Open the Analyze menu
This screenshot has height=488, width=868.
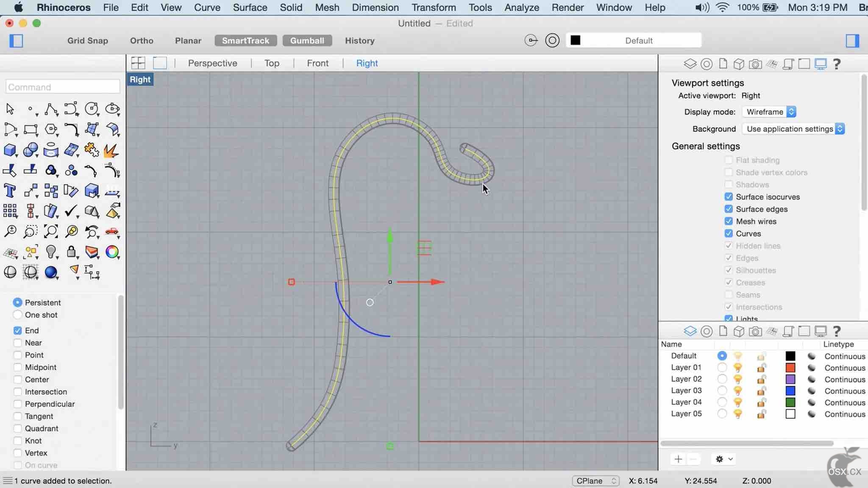(x=522, y=7)
